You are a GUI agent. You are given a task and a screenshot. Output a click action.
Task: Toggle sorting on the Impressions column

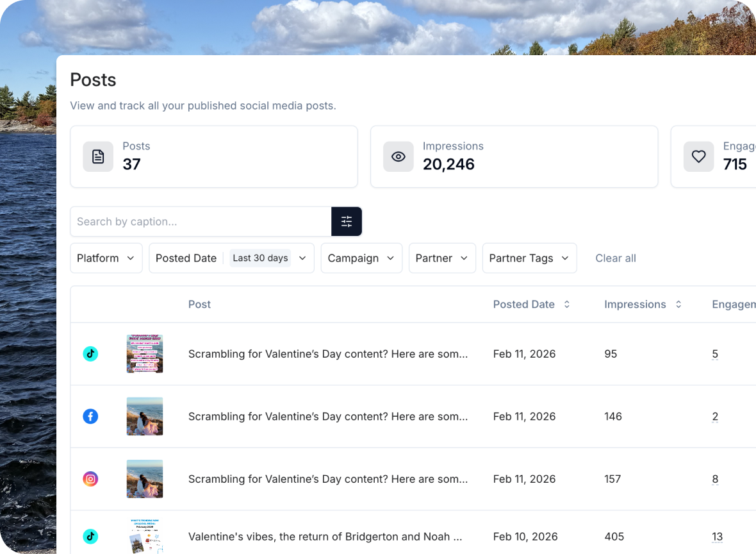[678, 305]
